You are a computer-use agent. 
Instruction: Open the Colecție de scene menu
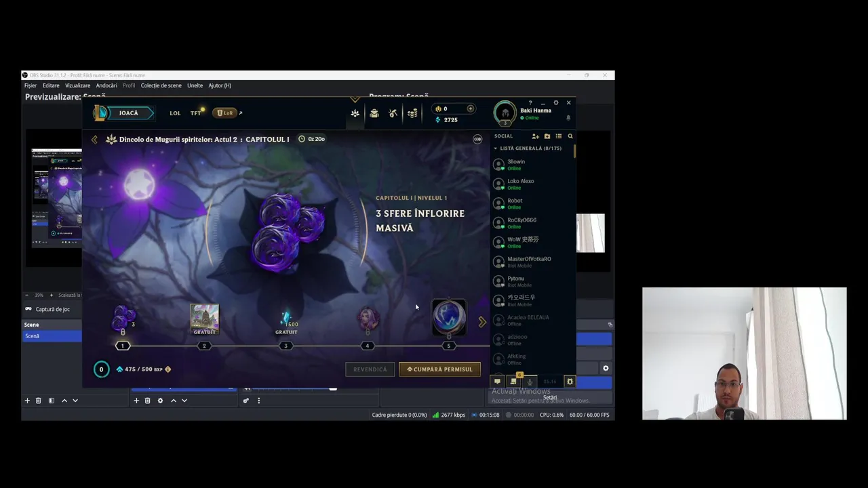161,85
